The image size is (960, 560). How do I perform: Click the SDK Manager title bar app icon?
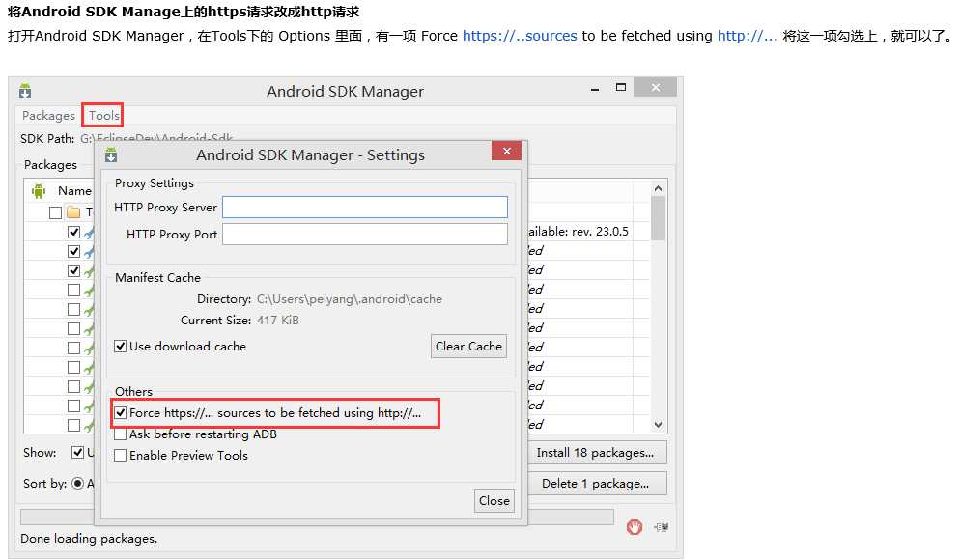(24, 91)
